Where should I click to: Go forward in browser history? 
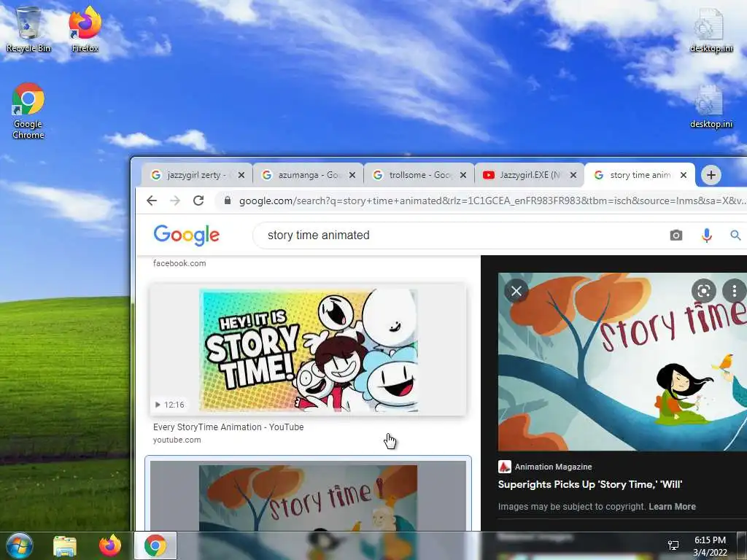click(175, 201)
